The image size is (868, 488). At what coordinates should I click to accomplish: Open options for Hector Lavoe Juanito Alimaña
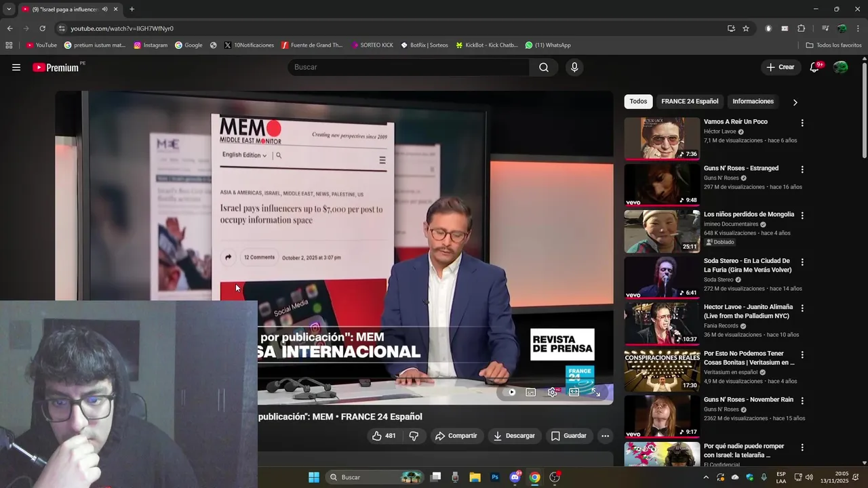(802, 308)
